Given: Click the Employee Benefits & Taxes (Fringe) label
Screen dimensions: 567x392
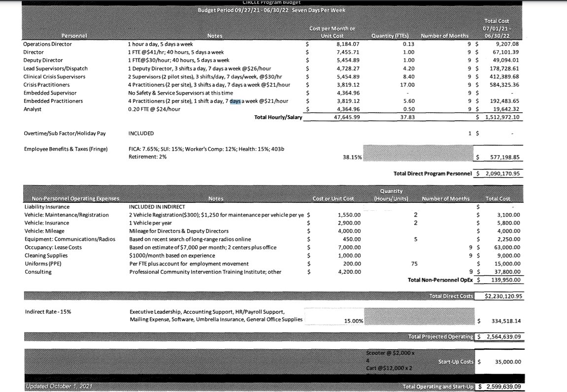Looking at the screenshot, I should coord(66,149).
